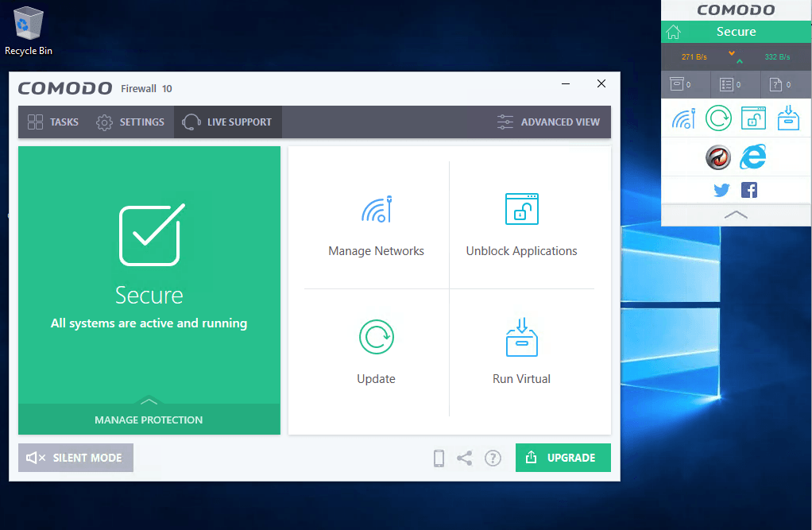Click the widget home icon
812x530 pixels.
673,32
